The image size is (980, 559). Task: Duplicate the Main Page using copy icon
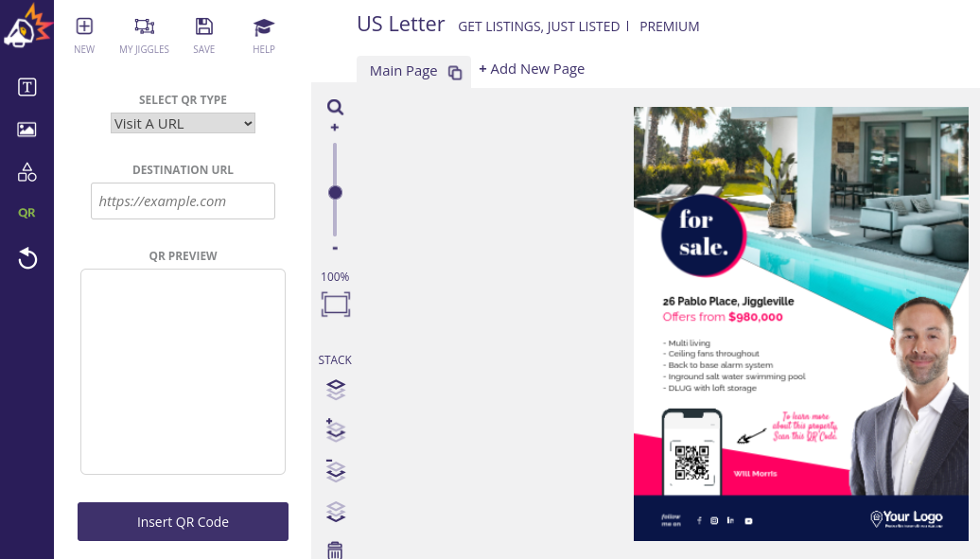(x=455, y=73)
